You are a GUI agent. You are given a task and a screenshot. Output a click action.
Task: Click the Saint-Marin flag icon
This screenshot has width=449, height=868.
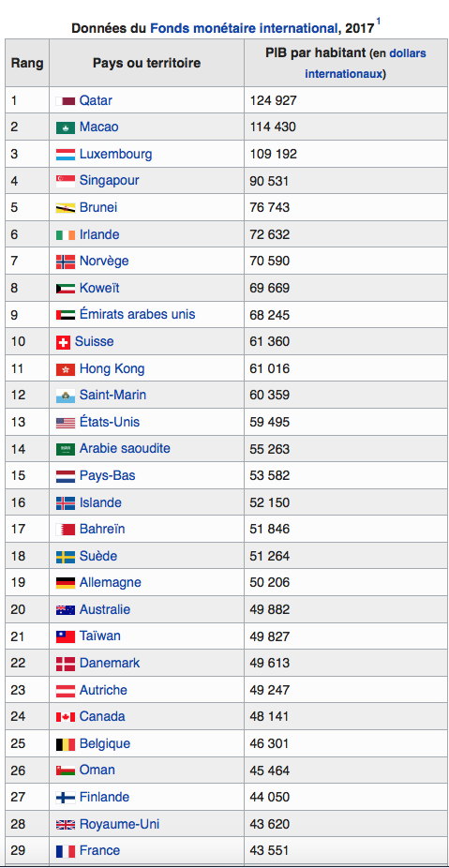pos(66,396)
